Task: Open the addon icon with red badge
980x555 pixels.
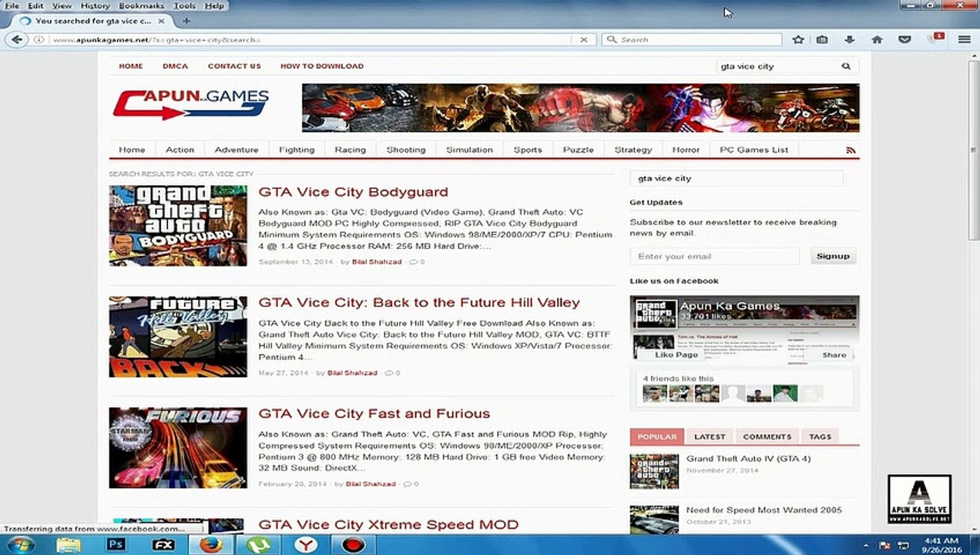Action: [x=935, y=39]
